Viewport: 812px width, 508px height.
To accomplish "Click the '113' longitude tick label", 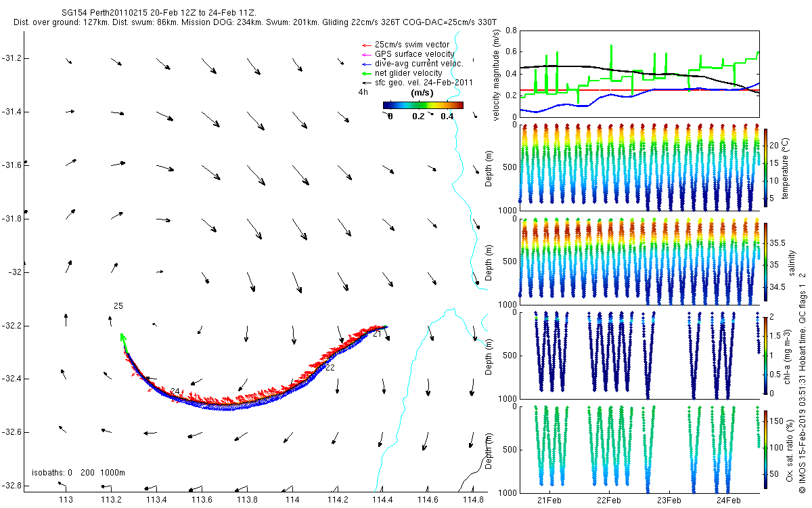I will click(x=66, y=500).
